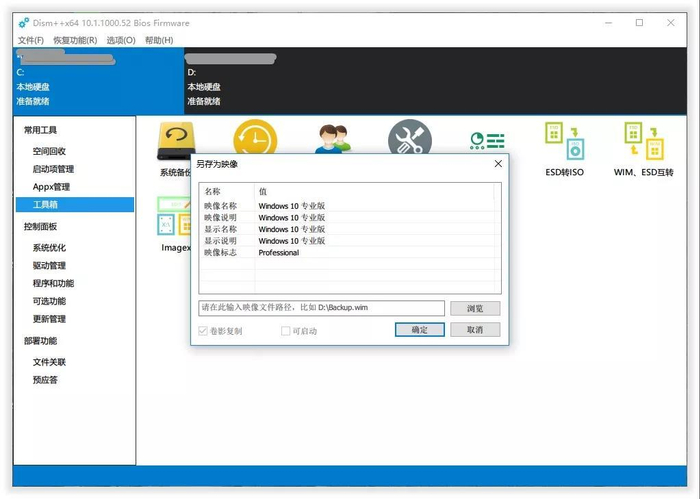Click the image file path input field
700x499 pixels.
(x=321, y=308)
